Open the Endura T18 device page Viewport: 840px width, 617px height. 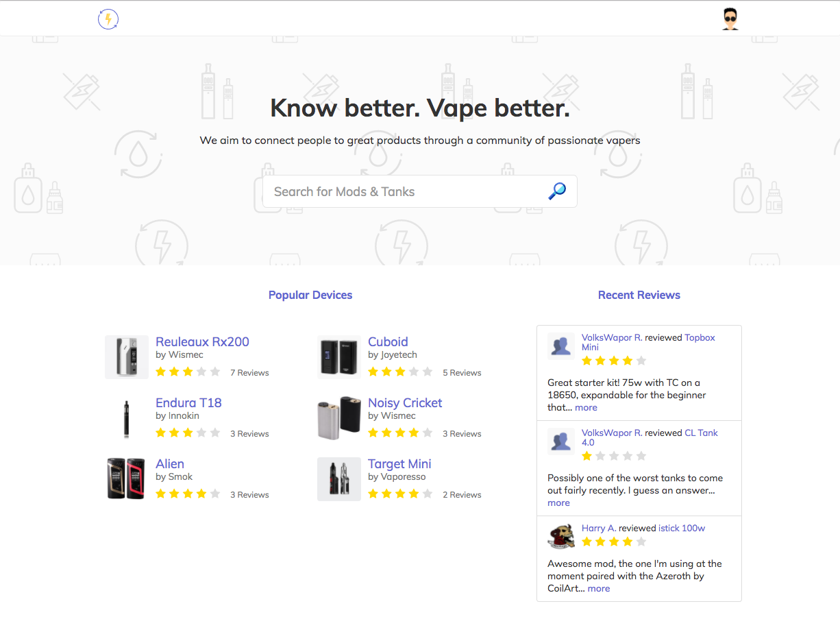[x=188, y=402]
